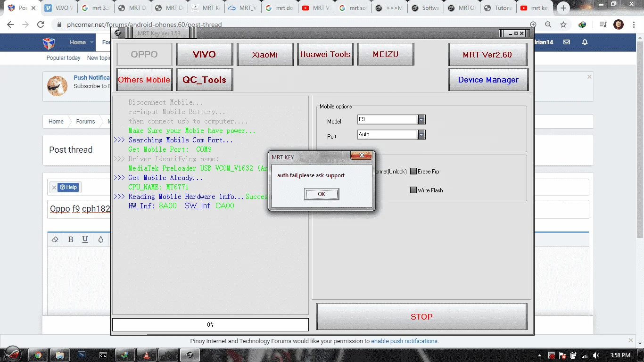
Task: Close the active Post thread tab
Action: pyautogui.click(x=33, y=8)
